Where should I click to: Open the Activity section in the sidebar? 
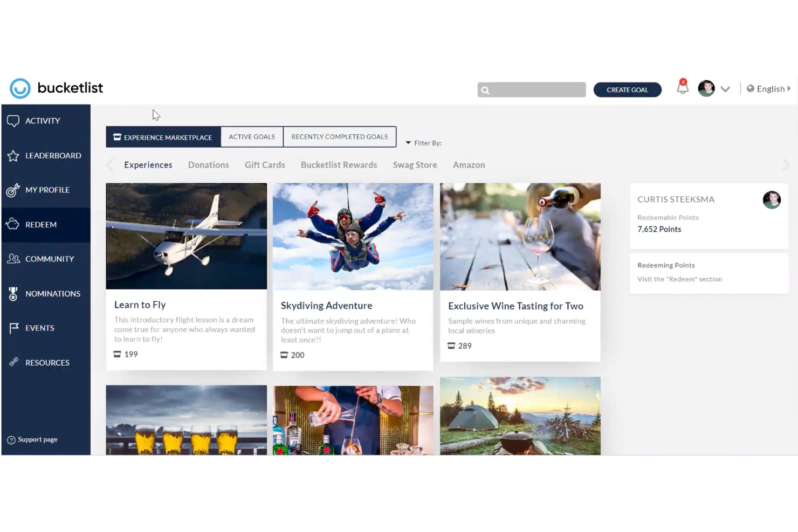pos(43,121)
